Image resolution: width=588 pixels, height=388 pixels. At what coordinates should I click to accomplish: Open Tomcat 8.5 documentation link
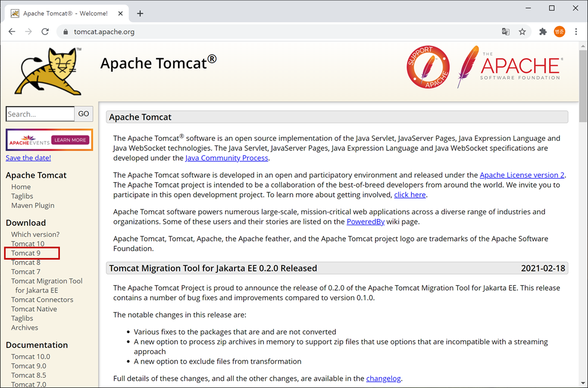tap(28, 376)
